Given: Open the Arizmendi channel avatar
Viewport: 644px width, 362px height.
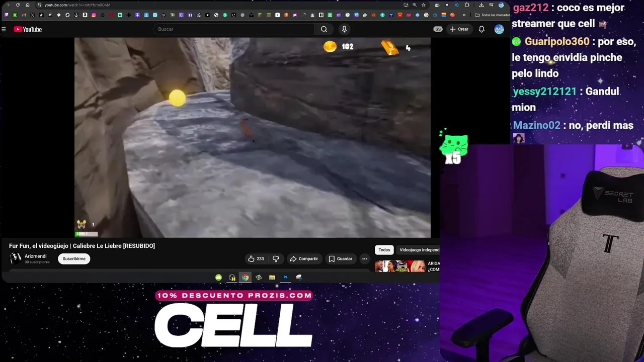Looking at the screenshot, I should 16,258.
